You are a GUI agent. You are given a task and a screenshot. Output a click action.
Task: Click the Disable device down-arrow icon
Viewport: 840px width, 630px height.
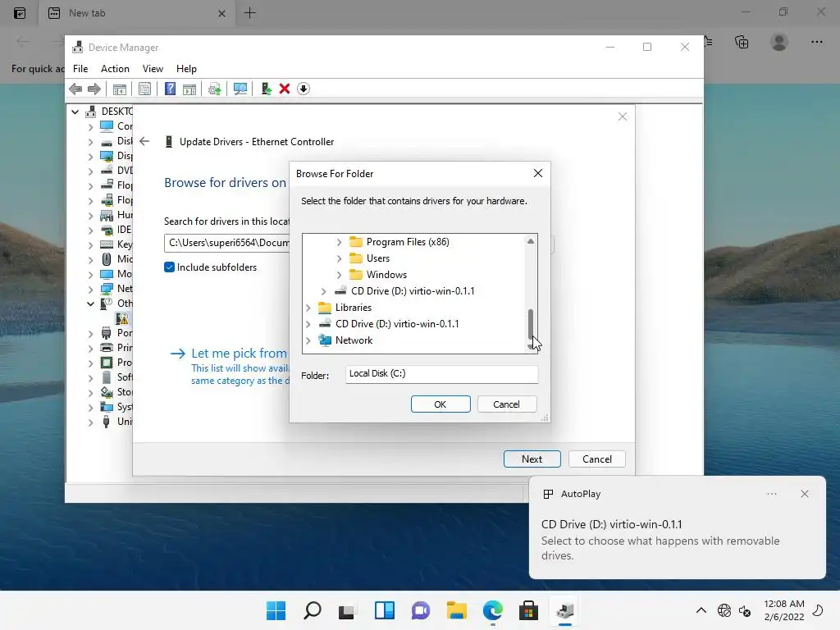tap(304, 89)
